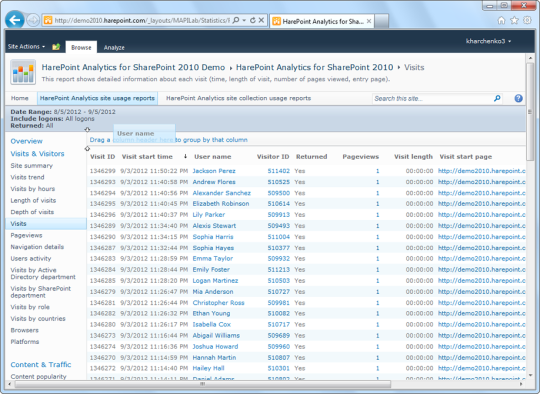Sort by the Visit ID column header
This screenshot has height=394, width=540.
[102, 157]
